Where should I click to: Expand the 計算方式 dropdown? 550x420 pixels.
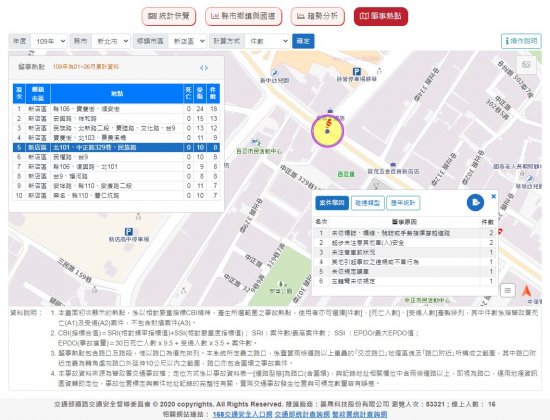coord(267,41)
